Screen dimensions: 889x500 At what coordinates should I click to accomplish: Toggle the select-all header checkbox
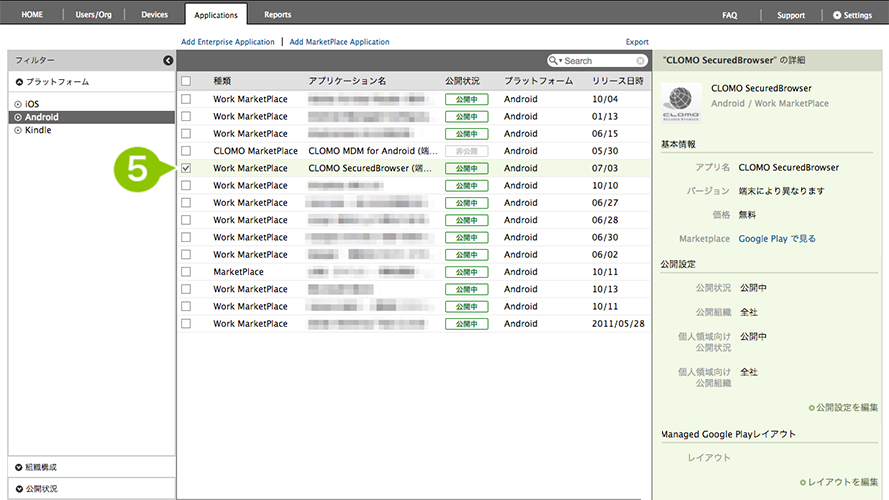pos(186,81)
